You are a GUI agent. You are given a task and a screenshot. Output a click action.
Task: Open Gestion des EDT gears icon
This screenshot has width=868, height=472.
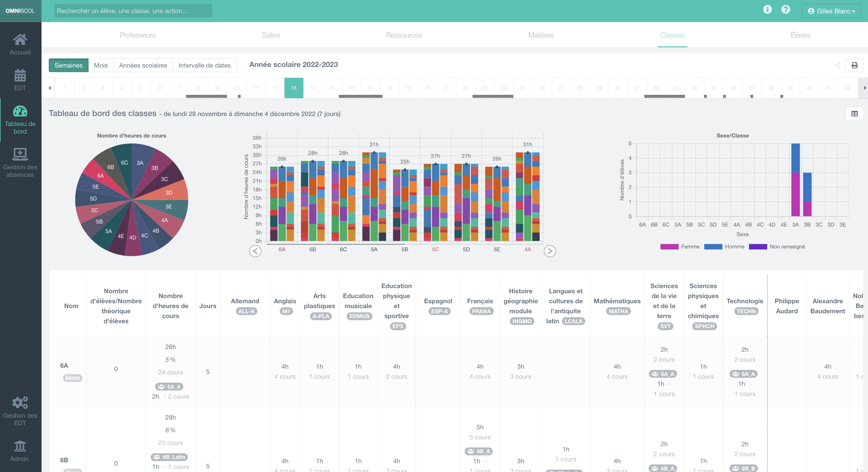tap(20, 411)
